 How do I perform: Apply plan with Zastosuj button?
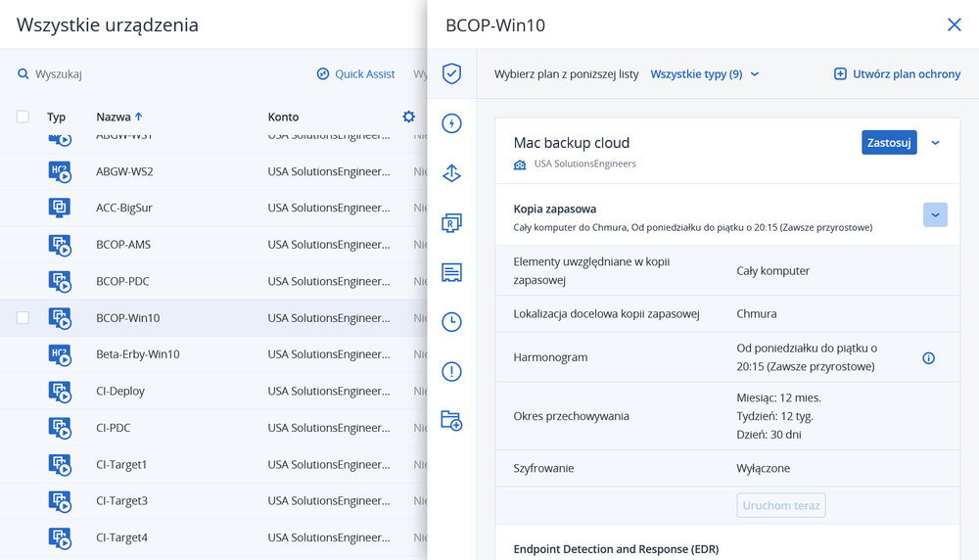(889, 142)
